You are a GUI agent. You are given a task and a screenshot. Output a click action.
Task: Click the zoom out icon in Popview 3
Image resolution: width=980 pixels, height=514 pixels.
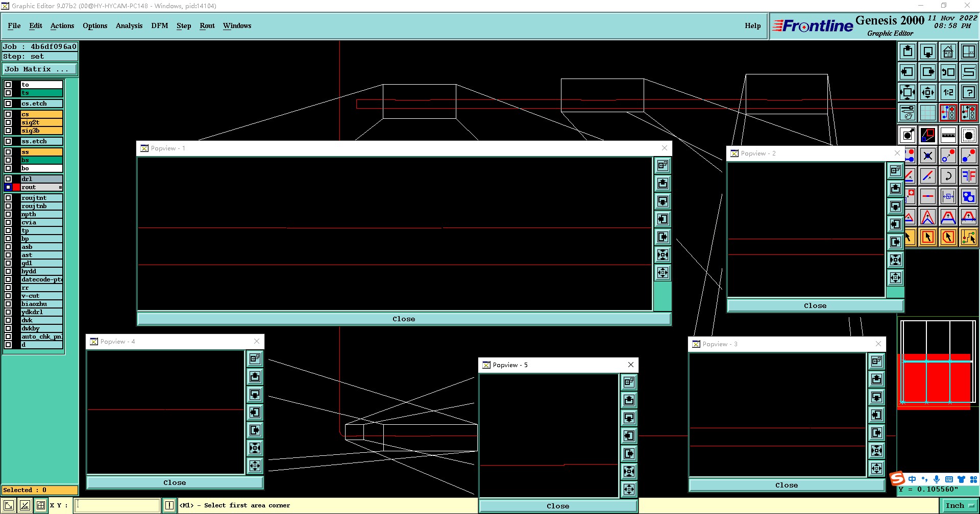tap(876, 468)
